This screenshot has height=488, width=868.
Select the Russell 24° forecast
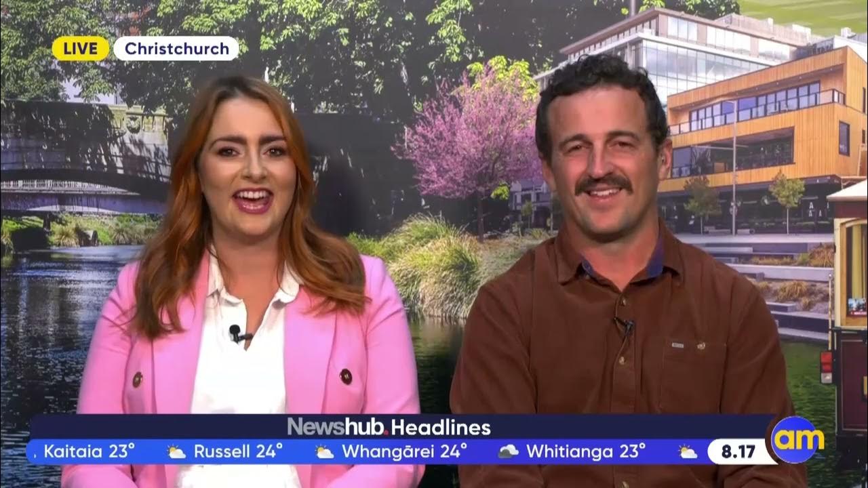pyautogui.click(x=238, y=451)
